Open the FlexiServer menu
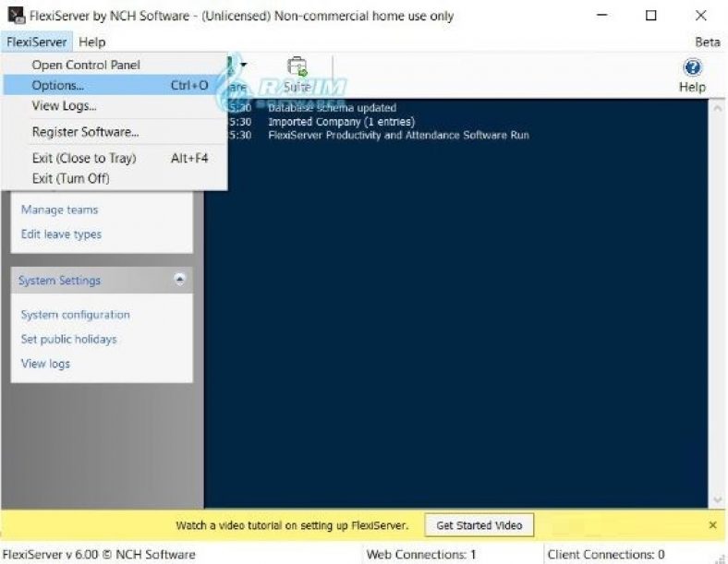The width and height of the screenshot is (728, 564). 37,42
